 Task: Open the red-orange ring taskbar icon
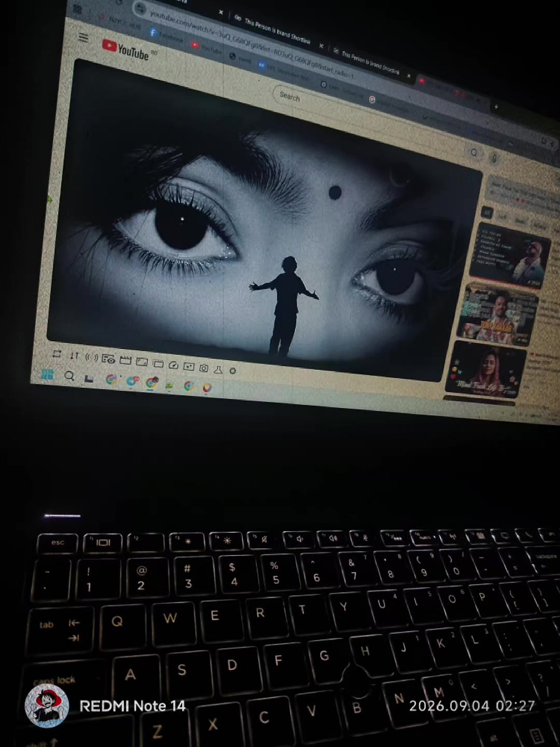[207, 388]
